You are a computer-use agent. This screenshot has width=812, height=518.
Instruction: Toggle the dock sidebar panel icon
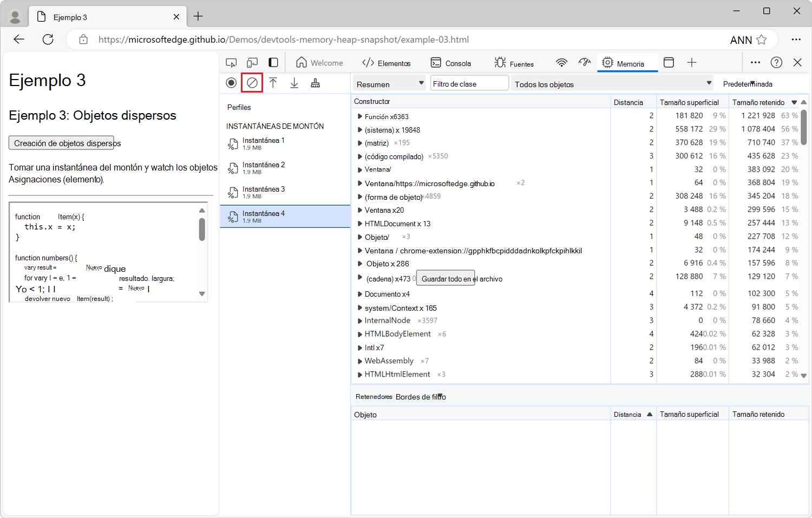click(273, 63)
